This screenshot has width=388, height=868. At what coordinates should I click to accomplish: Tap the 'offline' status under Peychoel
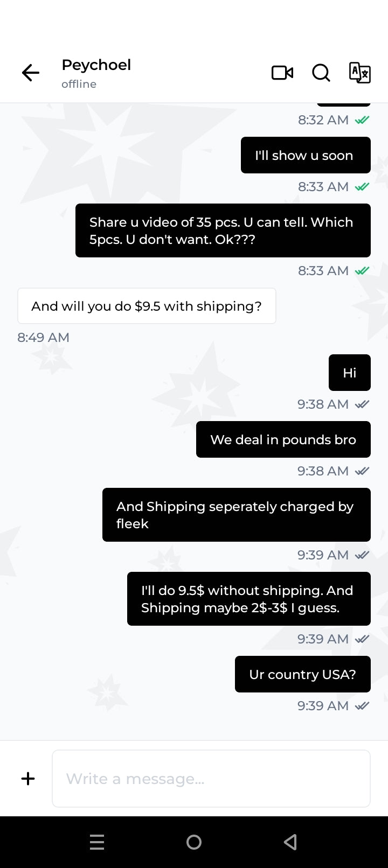coord(79,84)
